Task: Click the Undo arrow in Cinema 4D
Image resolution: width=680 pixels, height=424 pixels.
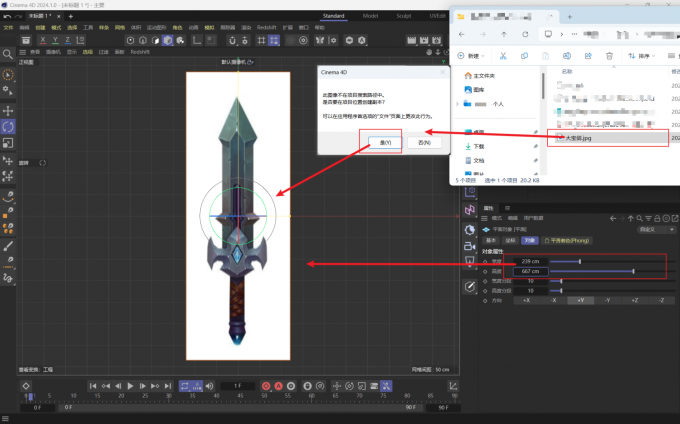Action: click(x=7, y=16)
